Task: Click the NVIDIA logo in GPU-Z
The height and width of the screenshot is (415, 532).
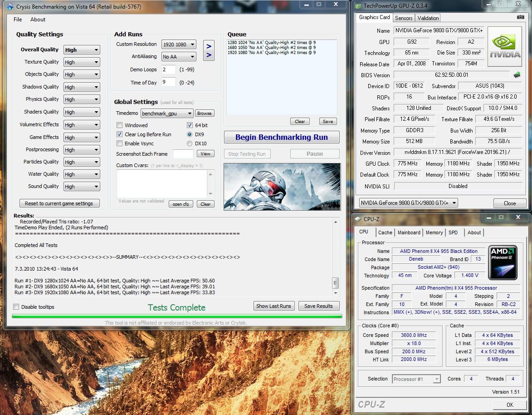Action: pyautogui.click(x=505, y=46)
